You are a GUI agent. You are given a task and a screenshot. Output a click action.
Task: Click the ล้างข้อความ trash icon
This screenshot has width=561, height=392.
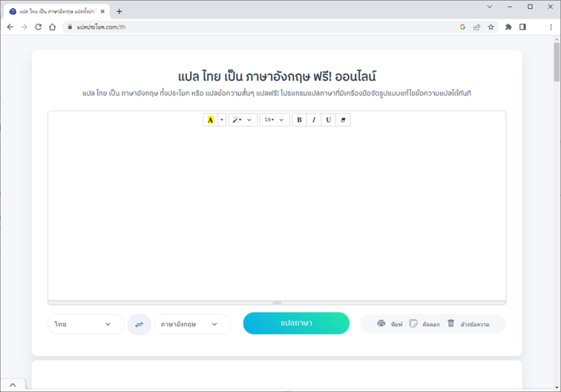451,324
